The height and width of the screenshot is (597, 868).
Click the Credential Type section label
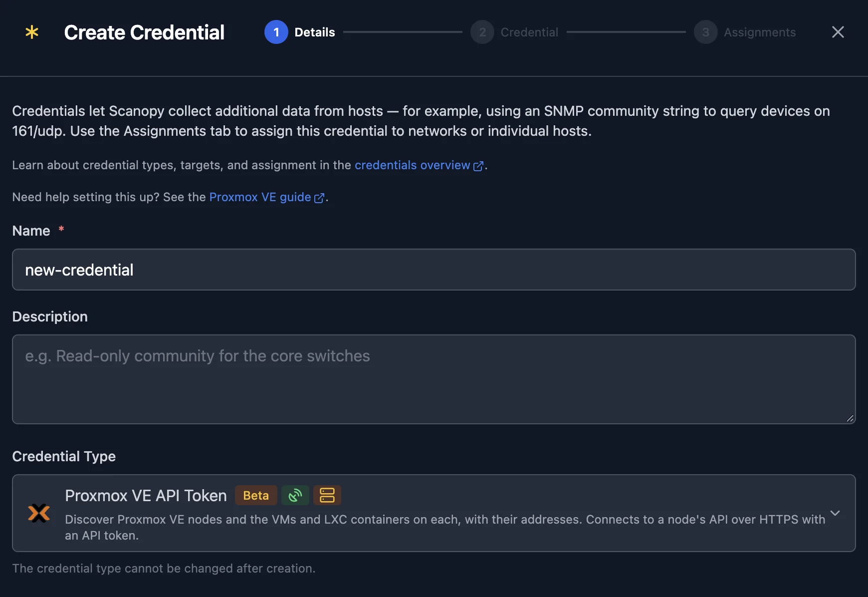(x=64, y=456)
